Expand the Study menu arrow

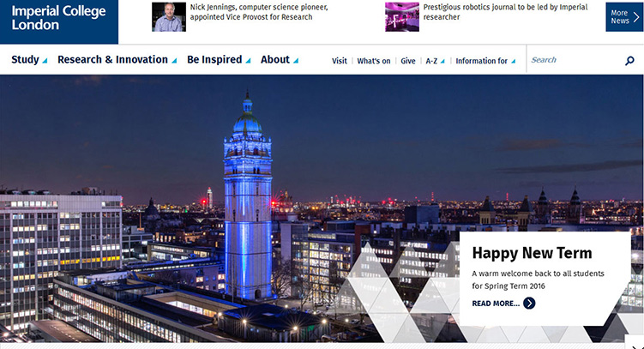[45, 61]
